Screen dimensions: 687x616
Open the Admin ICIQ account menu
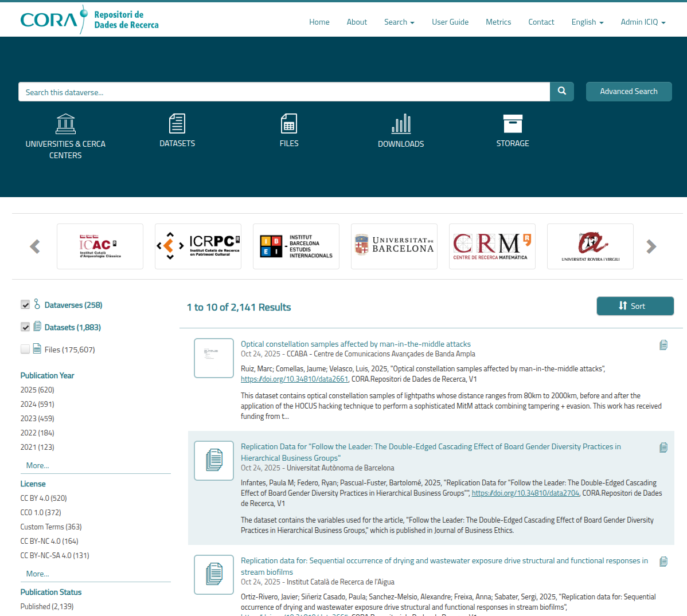coord(643,22)
